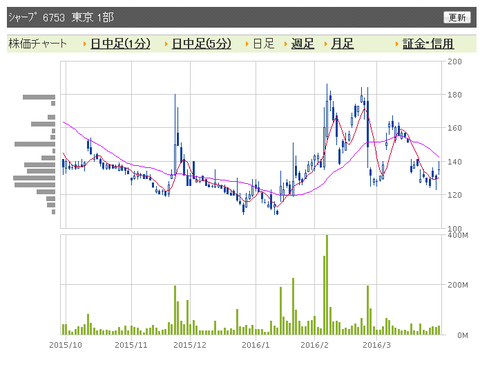Image resolution: width=480 pixels, height=365 pixels.
Task: Click the 2015/11 date label
Action: click(x=131, y=345)
